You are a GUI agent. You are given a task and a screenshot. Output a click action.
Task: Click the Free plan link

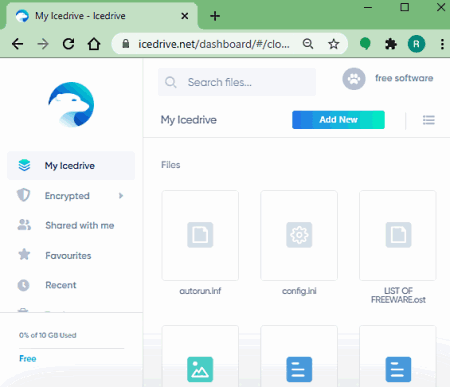tap(28, 358)
